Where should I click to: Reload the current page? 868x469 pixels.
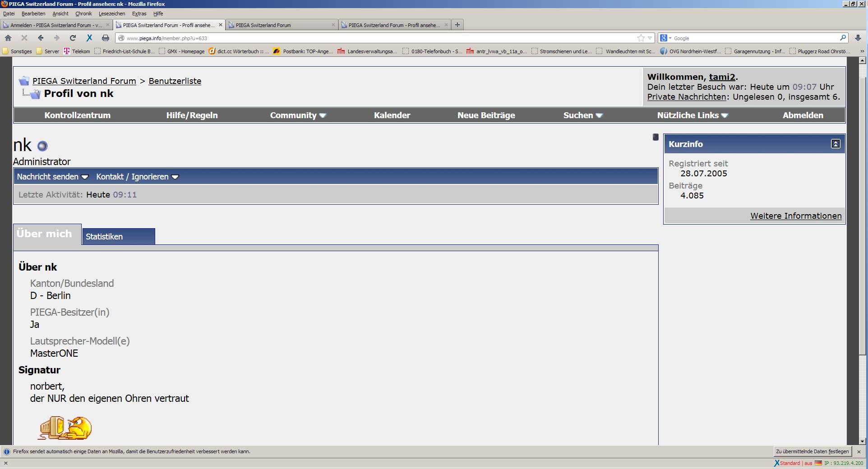click(x=73, y=38)
